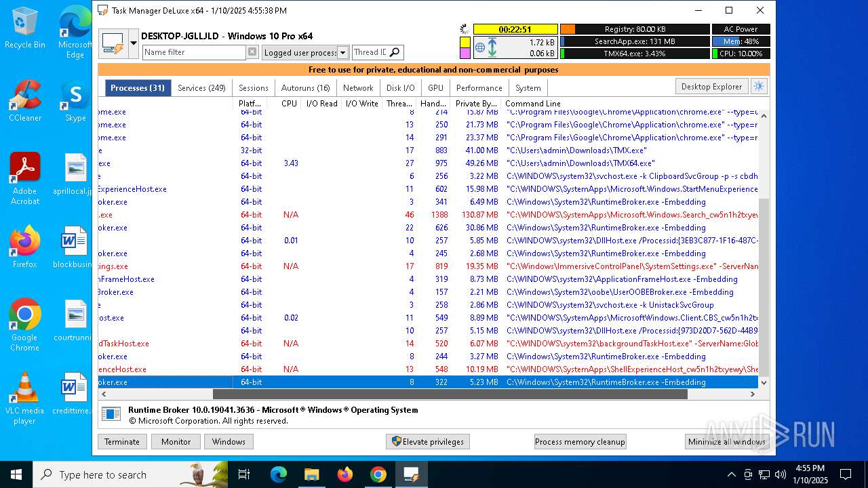Click the CPU 10.00% usage bar
The width and height of the screenshot is (868, 488).
click(x=741, y=54)
